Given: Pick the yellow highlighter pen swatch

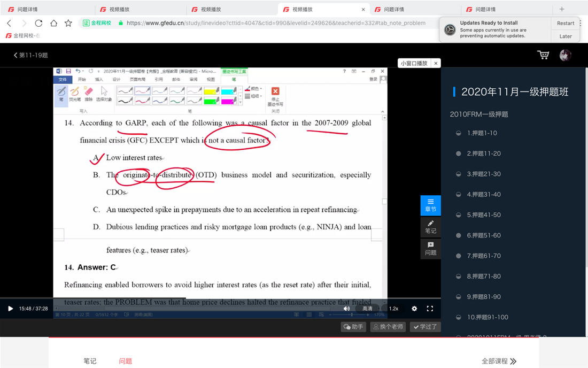Looking at the screenshot, I should (212, 91).
